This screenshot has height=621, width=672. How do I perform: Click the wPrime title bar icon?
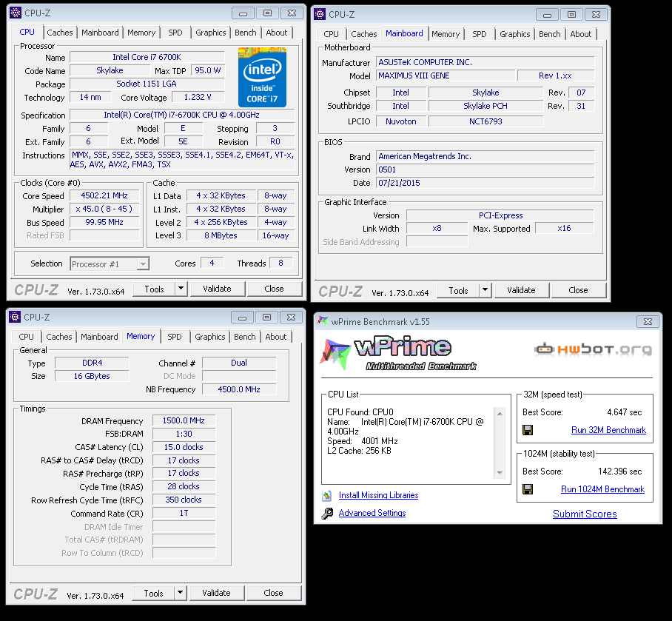coord(322,321)
